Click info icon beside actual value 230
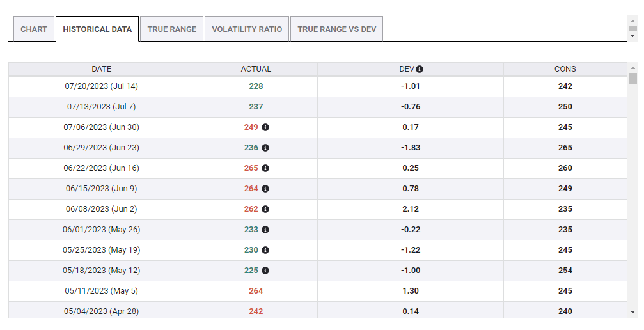The height and width of the screenshot is (330, 644). [x=265, y=250]
